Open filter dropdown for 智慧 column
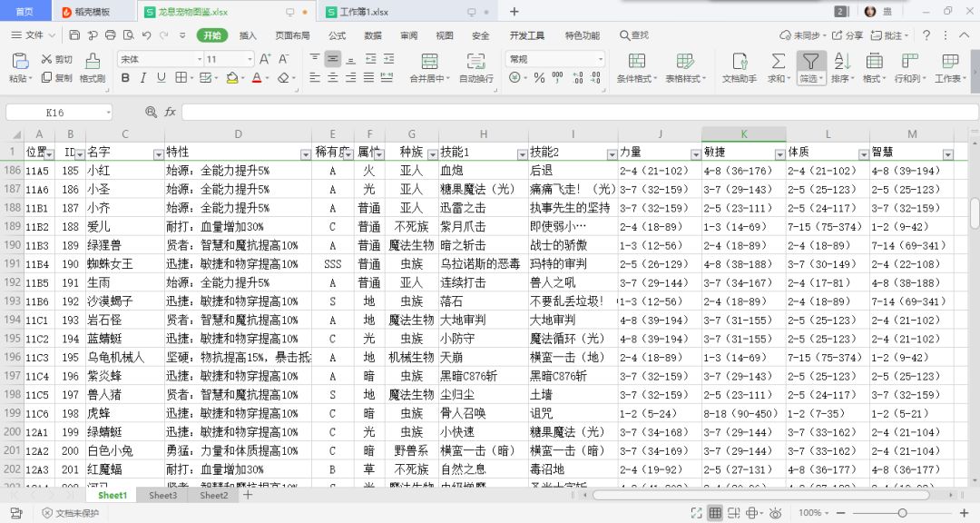The width and height of the screenshot is (980, 523). click(948, 153)
